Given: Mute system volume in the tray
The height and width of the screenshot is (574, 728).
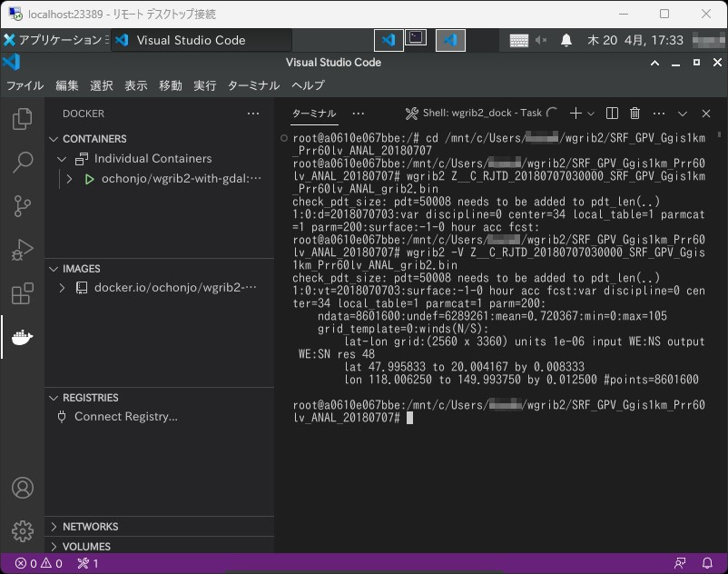Looking at the screenshot, I should pos(541,40).
